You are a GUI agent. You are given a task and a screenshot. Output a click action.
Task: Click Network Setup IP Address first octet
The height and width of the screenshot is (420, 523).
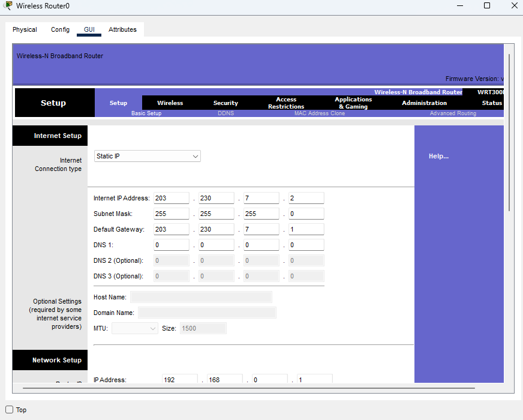[x=180, y=379]
